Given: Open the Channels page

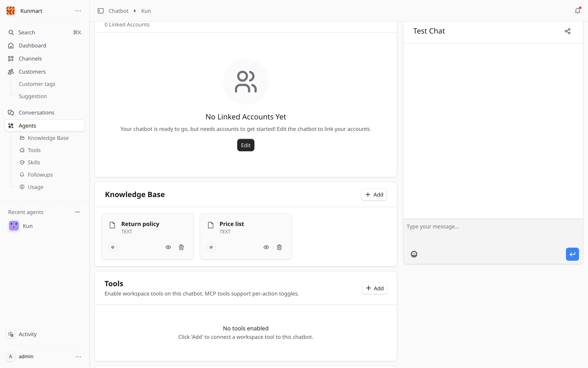Looking at the screenshot, I should coord(45,59).
